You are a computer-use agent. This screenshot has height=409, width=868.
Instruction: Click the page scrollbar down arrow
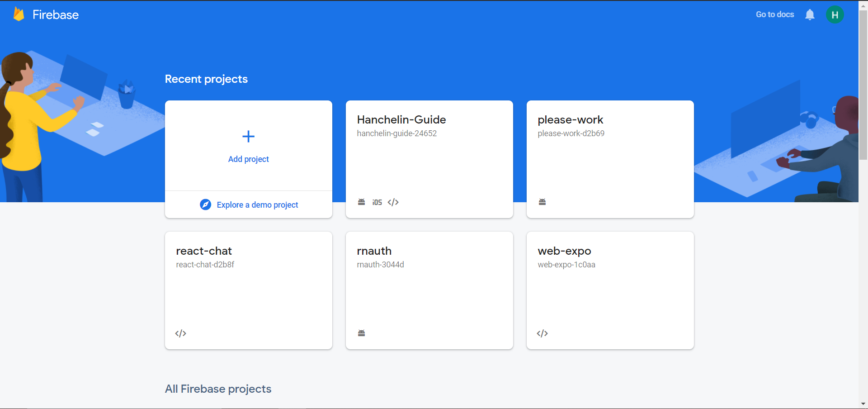click(863, 404)
